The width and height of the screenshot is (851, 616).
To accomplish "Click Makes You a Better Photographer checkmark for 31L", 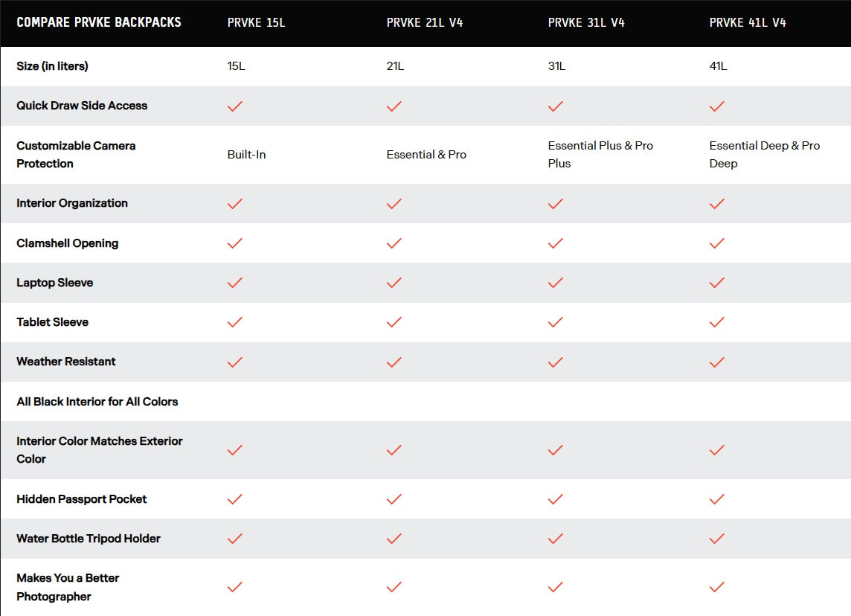I will (555, 587).
